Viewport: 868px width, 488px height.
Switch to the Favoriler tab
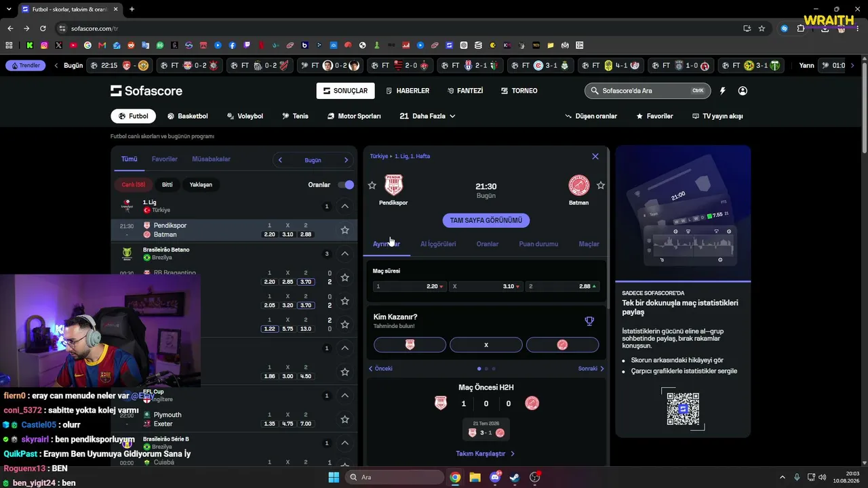pyautogui.click(x=165, y=159)
